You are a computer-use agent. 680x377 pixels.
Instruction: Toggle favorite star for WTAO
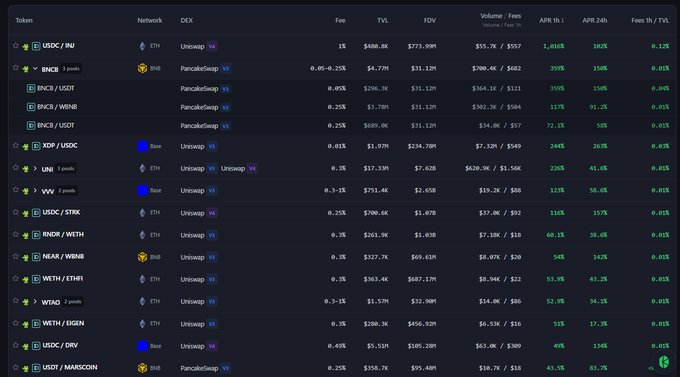[x=16, y=301]
